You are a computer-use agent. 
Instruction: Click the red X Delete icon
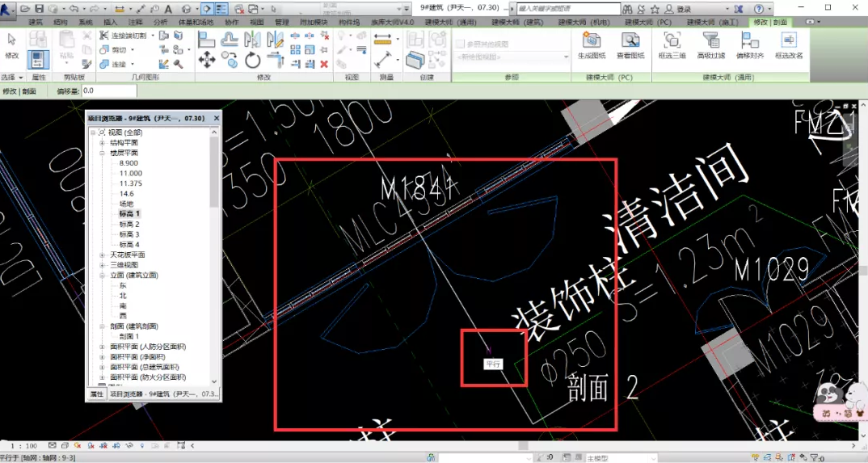[324, 64]
